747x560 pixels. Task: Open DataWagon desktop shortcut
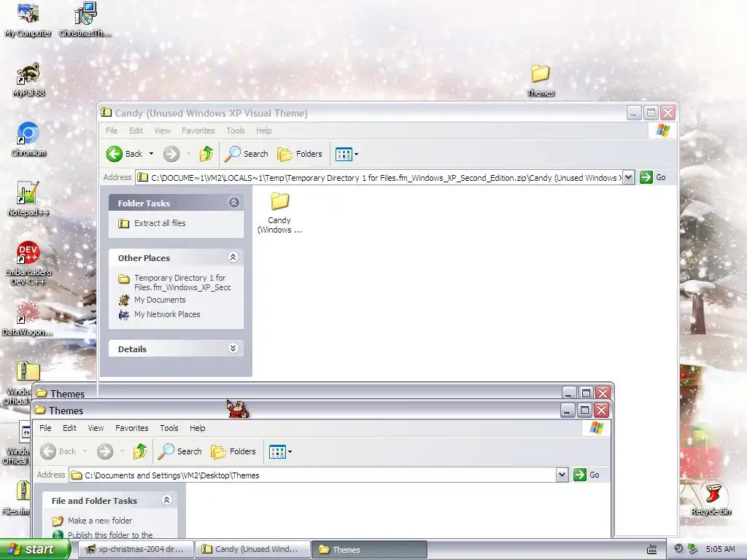point(27,318)
